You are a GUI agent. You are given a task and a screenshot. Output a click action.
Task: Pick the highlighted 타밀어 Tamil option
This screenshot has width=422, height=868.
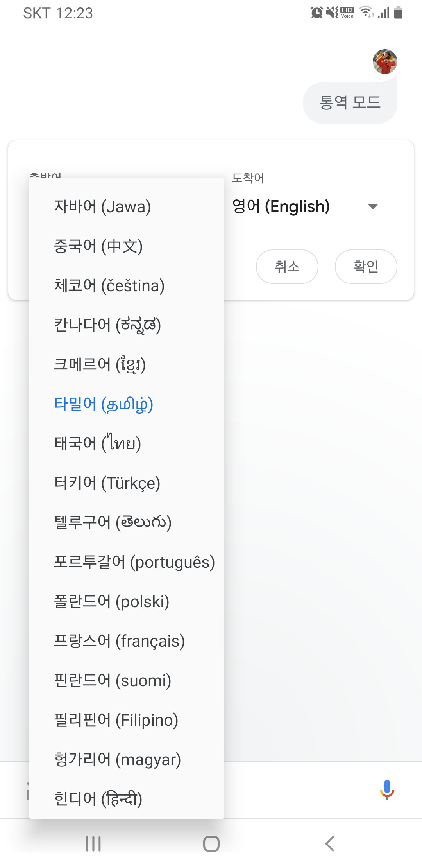point(127,404)
